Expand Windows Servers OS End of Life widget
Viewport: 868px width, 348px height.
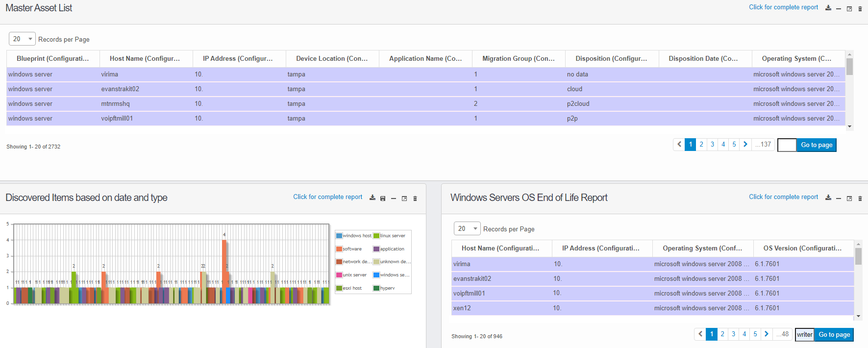pos(849,198)
